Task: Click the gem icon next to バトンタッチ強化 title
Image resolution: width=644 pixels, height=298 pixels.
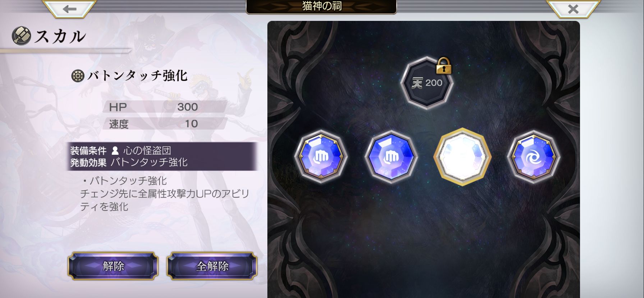Action: tap(78, 76)
